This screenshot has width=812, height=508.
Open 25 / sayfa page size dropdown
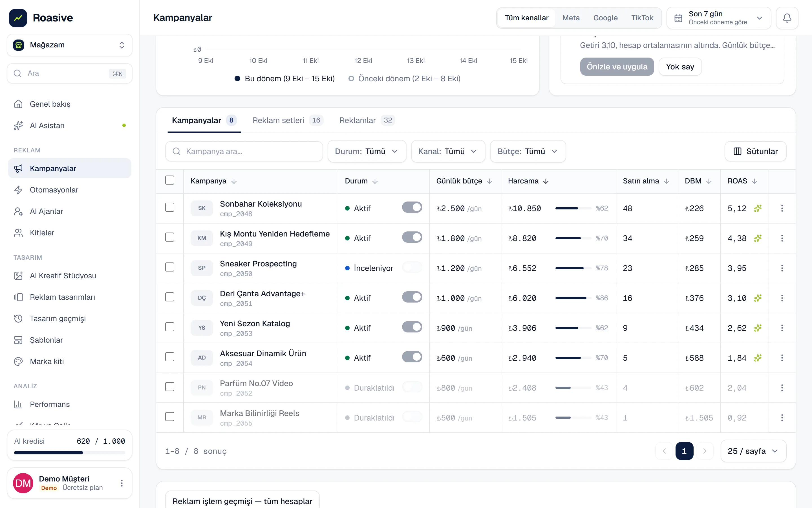tap(753, 451)
